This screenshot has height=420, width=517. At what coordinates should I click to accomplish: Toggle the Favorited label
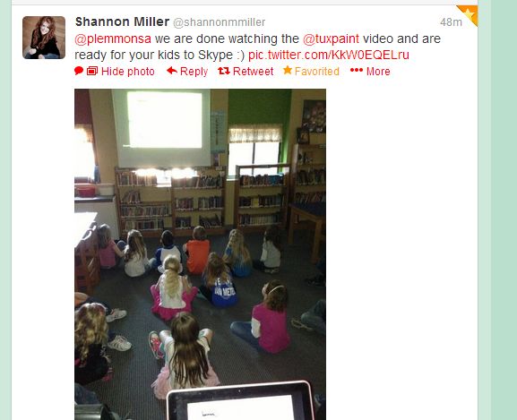(x=317, y=71)
